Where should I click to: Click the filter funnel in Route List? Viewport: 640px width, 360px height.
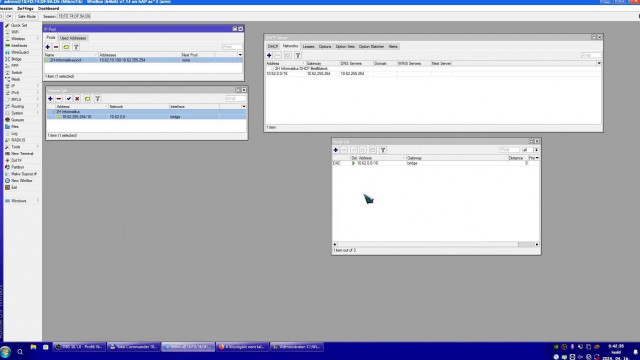click(383, 150)
